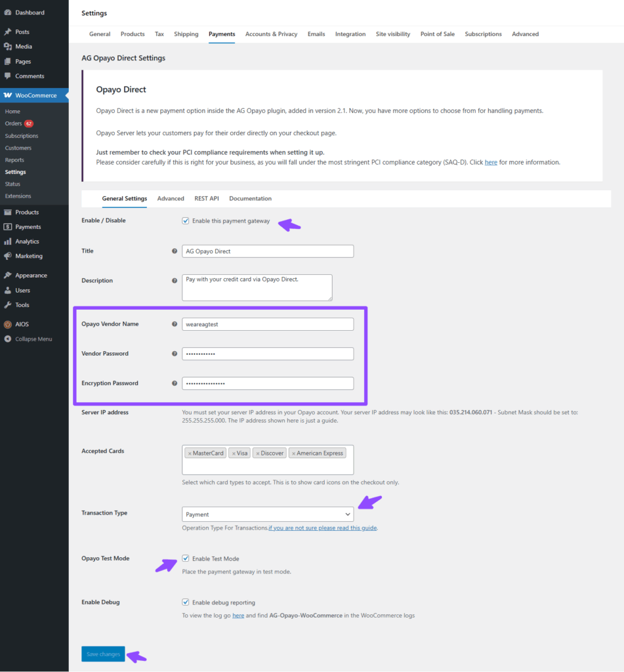
Task: Open WooCommerce Status submenu
Action: tap(12, 184)
